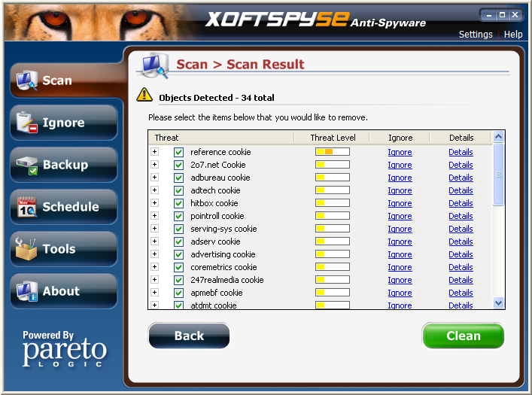Expand the adbureau cookie row
This screenshot has width=532, height=395.
155,177
